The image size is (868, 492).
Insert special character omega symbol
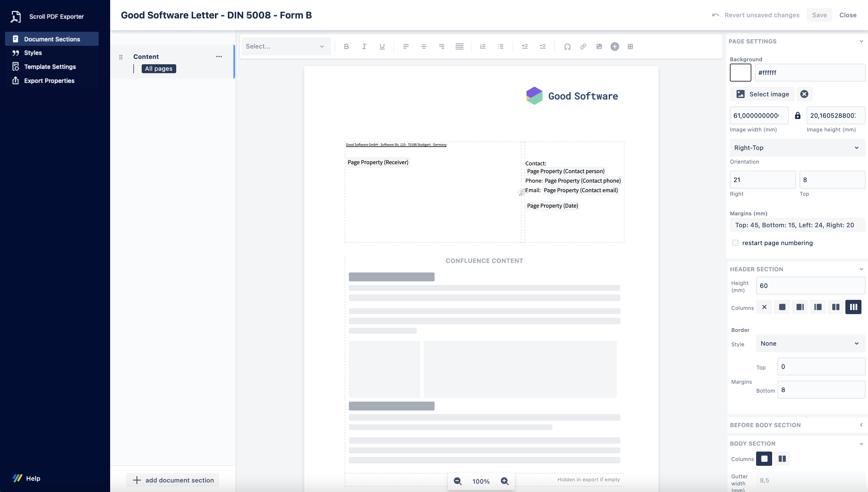(567, 47)
